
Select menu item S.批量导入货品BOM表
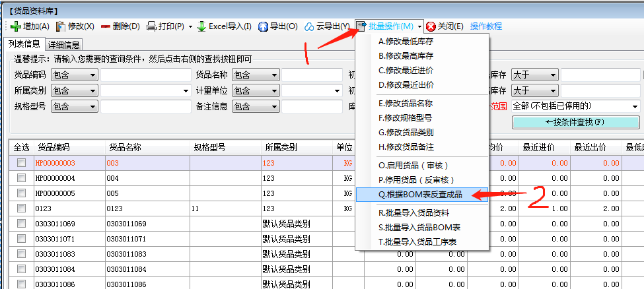click(x=419, y=227)
